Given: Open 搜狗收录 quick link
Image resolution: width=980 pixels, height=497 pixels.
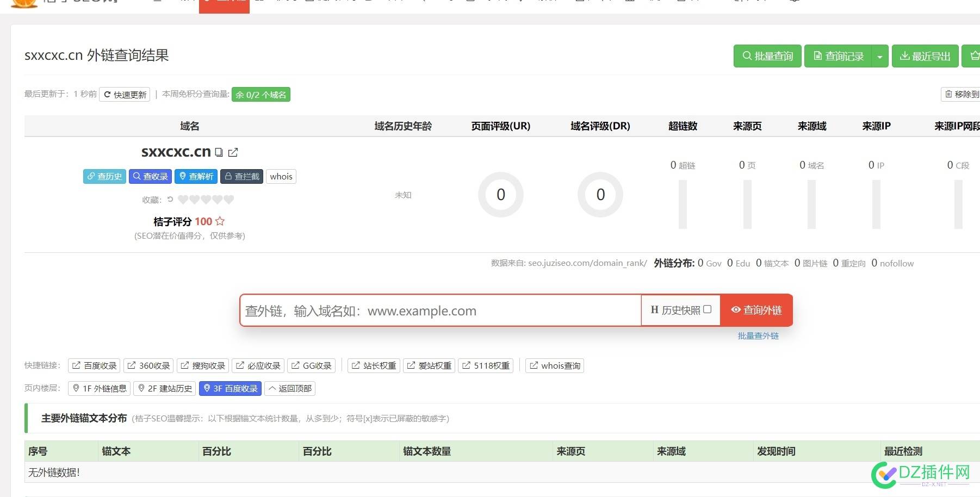Looking at the screenshot, I should [203, 365].
